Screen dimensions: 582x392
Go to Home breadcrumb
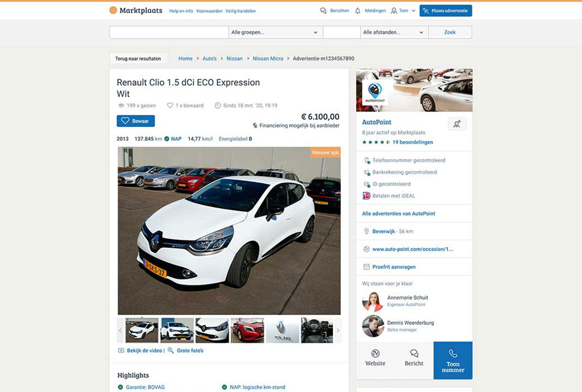pyautogui.click(x=185, y=59)
